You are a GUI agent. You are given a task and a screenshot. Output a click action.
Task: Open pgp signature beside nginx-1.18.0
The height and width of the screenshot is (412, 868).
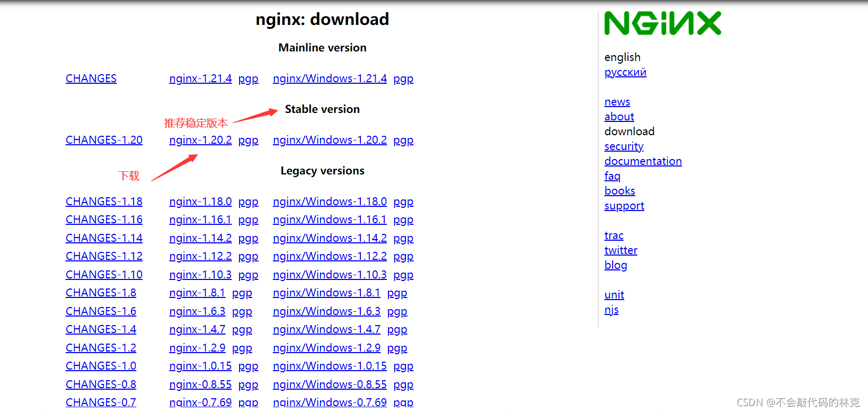(248, 202)
